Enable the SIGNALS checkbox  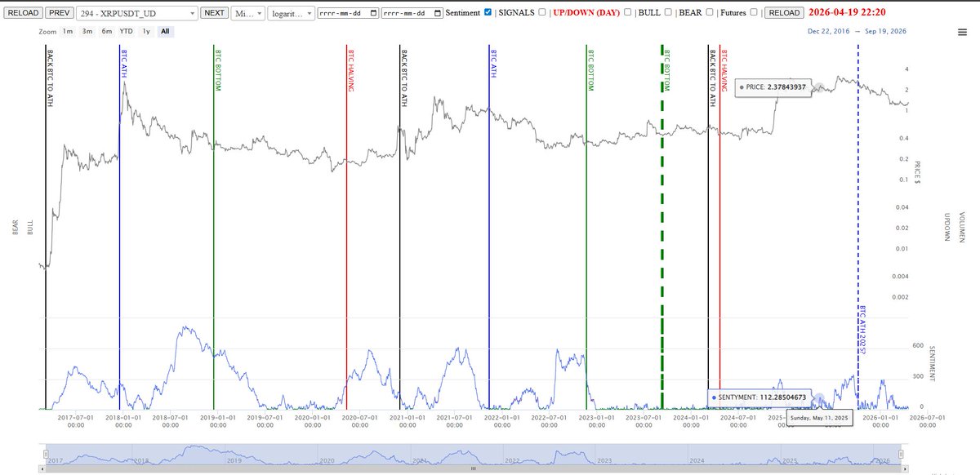pyautogui.click(x=542, y=12)
